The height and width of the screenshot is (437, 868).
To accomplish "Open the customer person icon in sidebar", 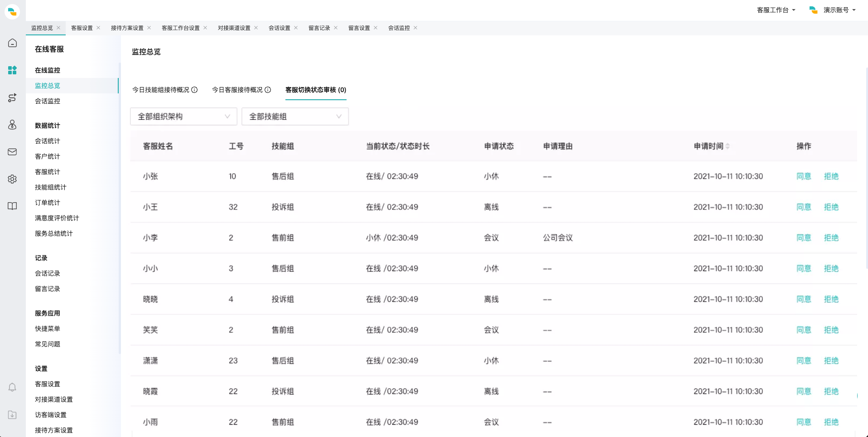I will click(12, 125).
